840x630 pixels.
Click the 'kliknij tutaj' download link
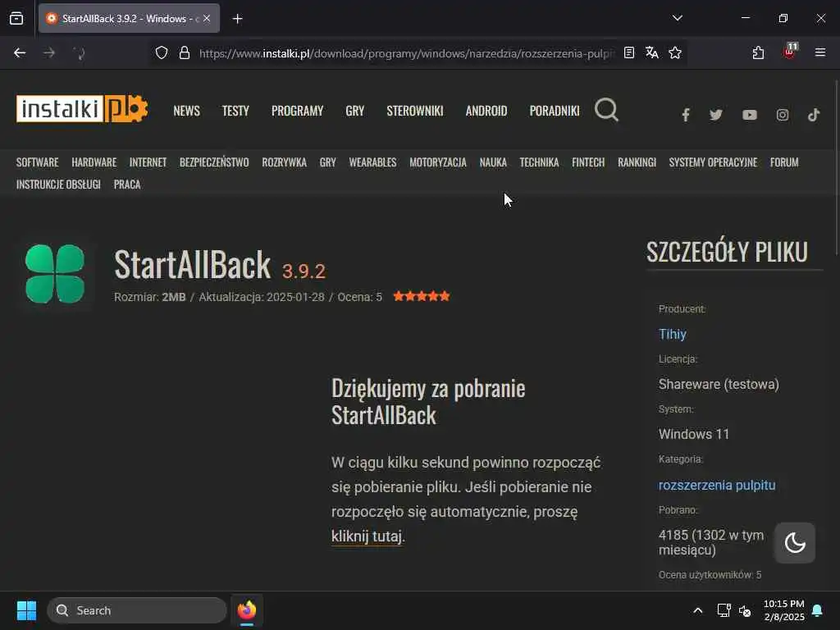pos(367,536)
